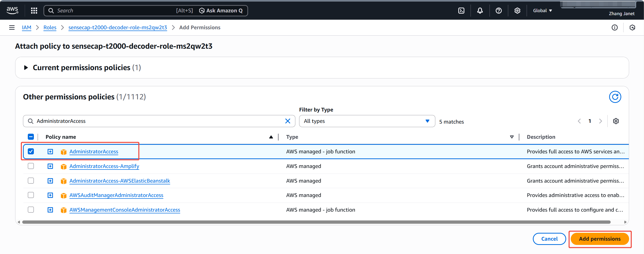Uncheck the AdministratorAccess policy checkbox
The width and height of the screenshot is (644, 254).
[x=31, y=151]
